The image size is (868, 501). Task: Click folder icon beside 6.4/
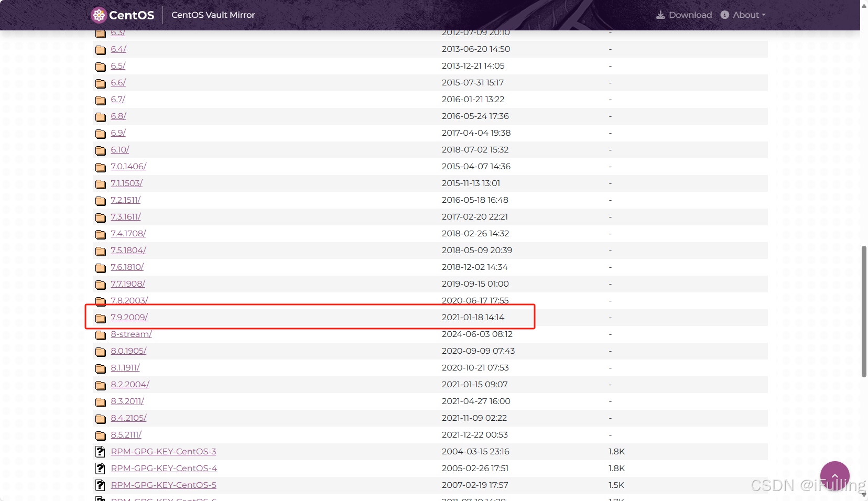[x=101, y=50]
